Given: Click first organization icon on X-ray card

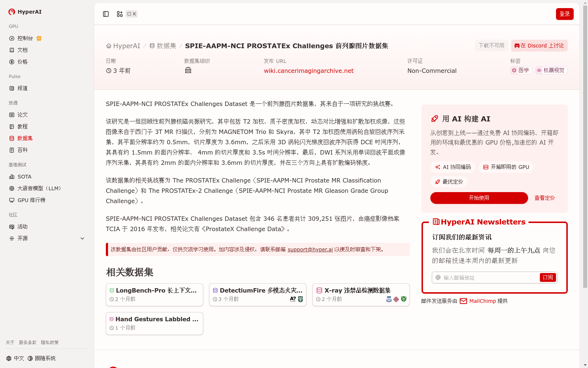Looking at the screenshot, I should tap(389, 299).
